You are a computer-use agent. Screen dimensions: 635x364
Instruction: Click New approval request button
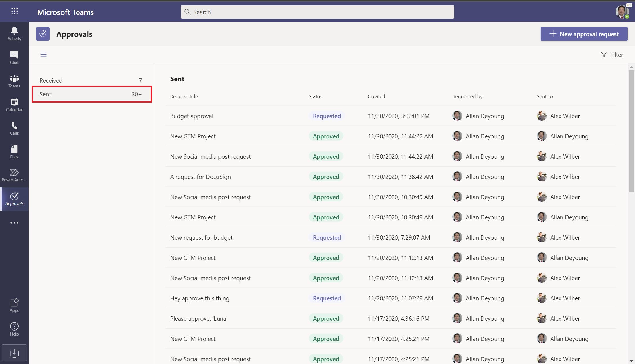pyautogui.click(x=584, y=33)
